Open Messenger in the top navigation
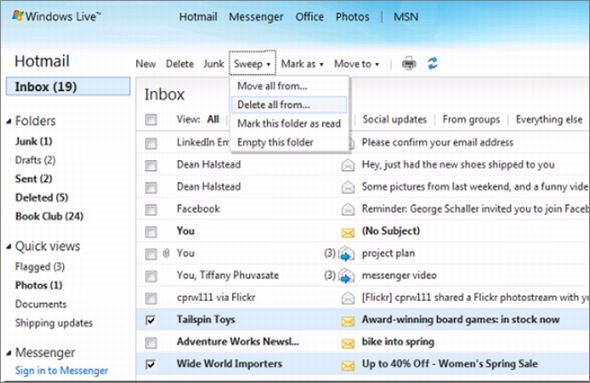Image resolution: width=590 pixels, height=383 pixels. (x=256, y=17)
